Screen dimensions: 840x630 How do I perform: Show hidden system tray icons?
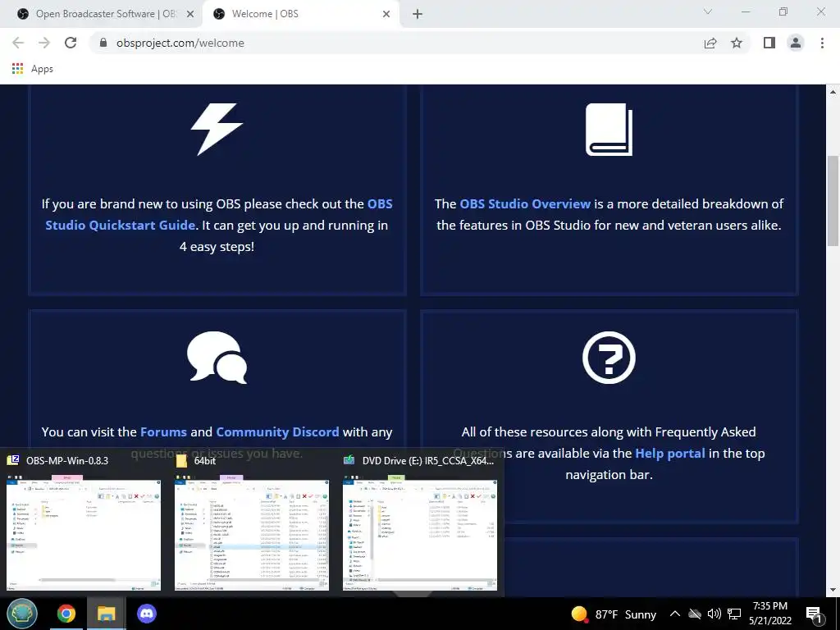[675, 614]
